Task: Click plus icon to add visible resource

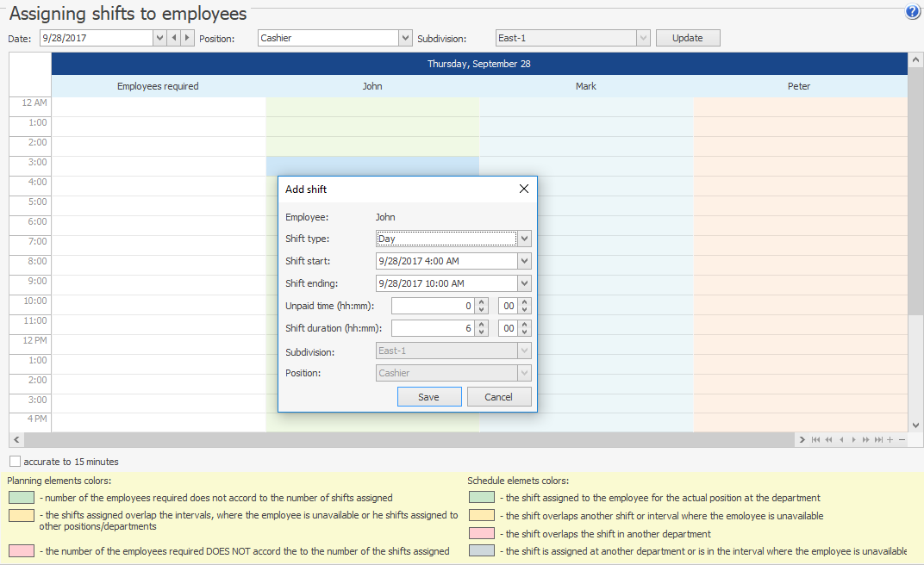Action: (890, 440)
